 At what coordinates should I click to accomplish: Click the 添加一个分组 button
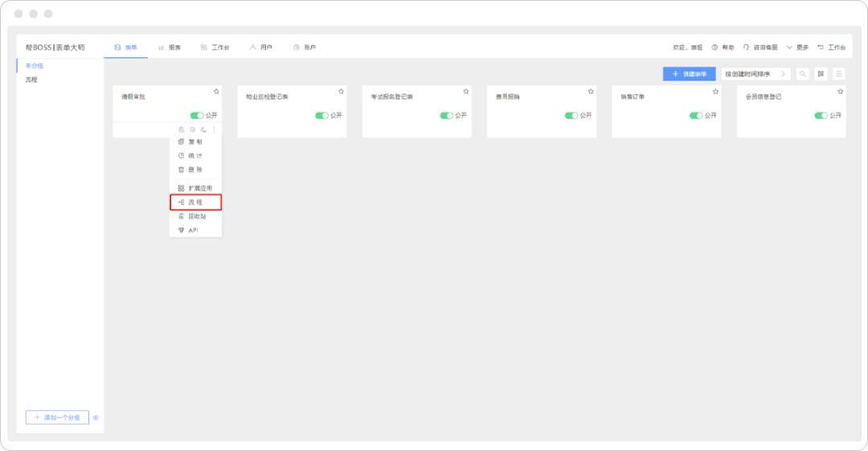57,418
